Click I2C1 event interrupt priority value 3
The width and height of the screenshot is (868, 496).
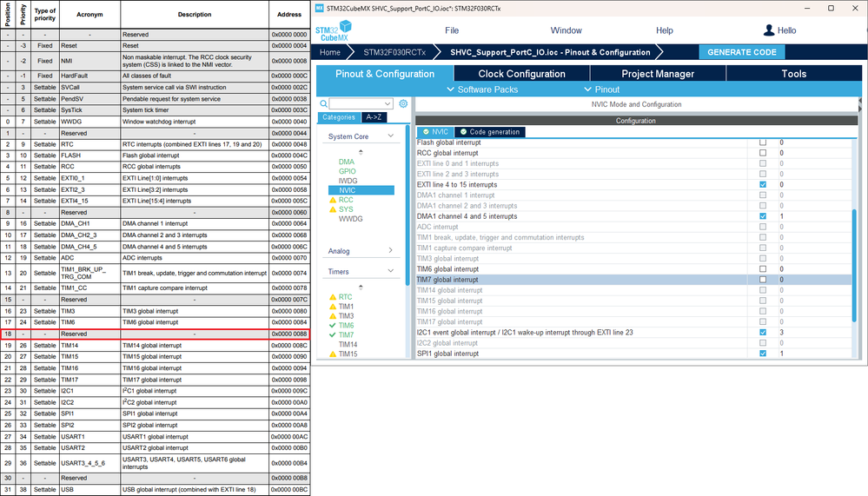pyautogui.click(x=782, y=332)
